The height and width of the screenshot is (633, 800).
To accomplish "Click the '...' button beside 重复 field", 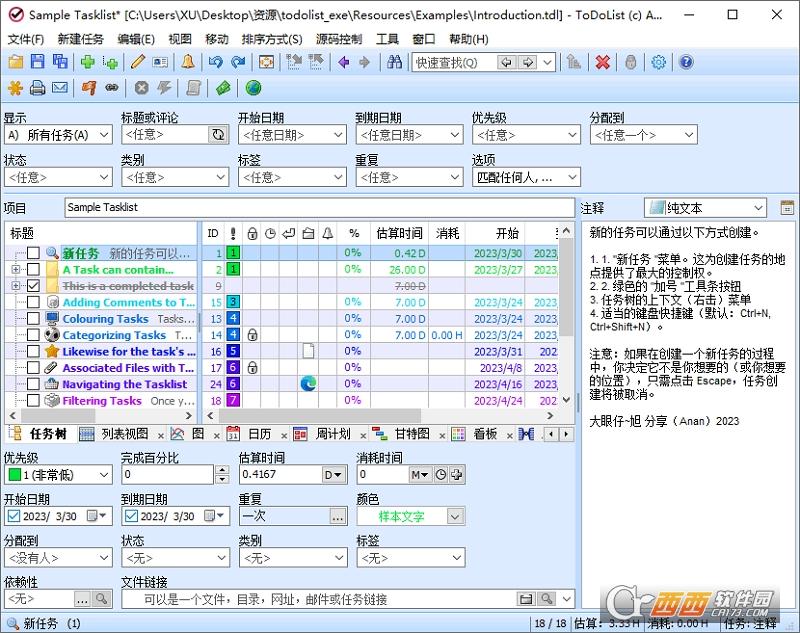I will coord(337,516).
